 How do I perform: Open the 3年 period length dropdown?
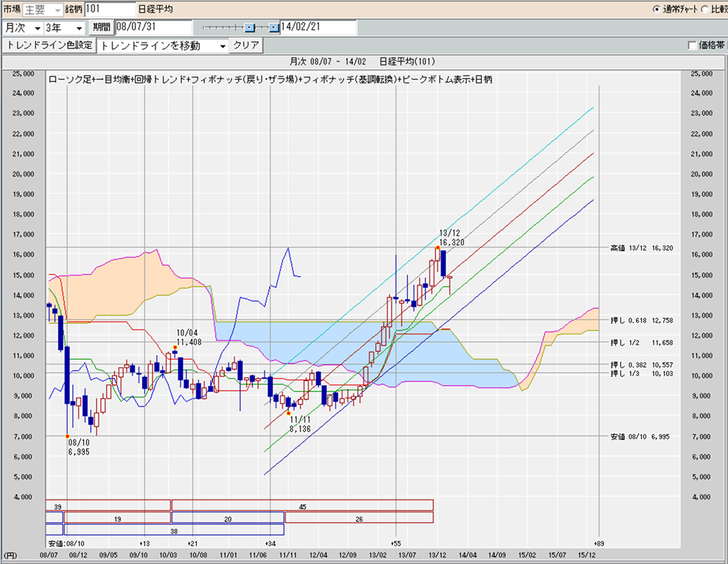65,28
